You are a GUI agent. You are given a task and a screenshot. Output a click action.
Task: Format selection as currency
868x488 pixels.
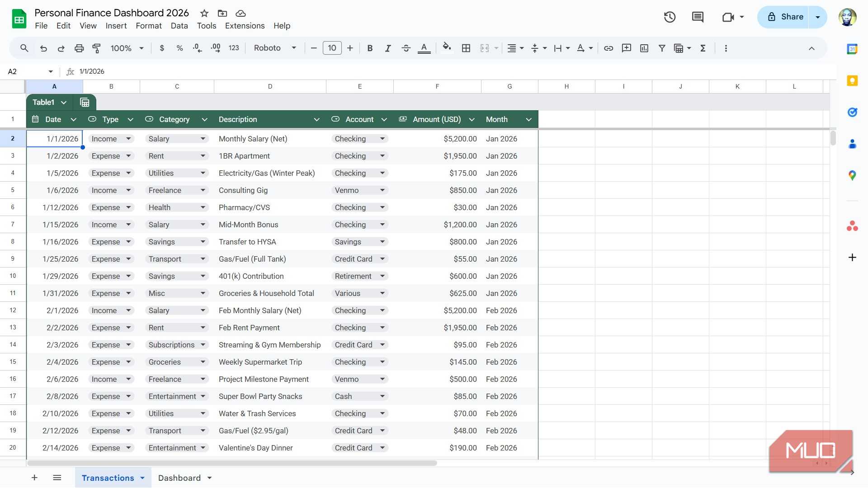click(162, 48)
